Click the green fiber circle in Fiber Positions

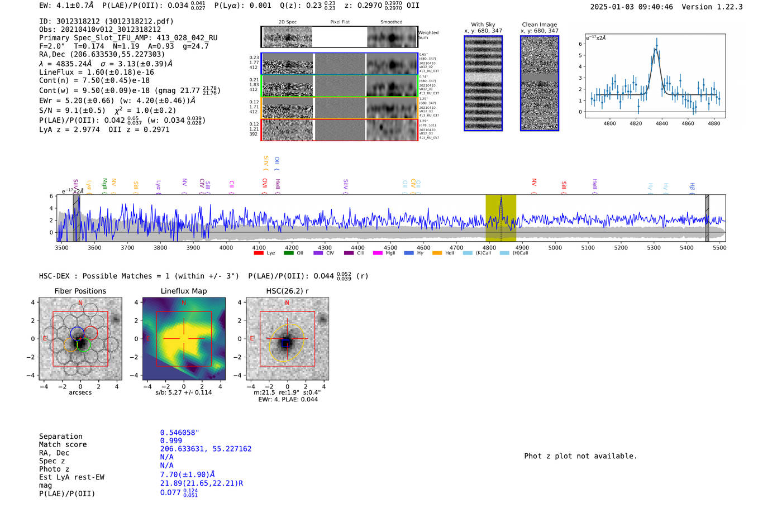(84, 344)
